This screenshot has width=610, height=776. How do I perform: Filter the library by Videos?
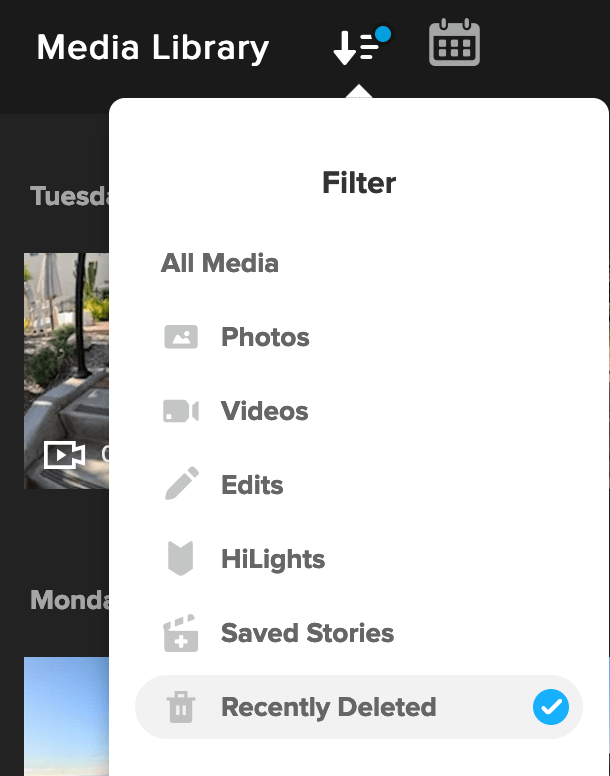[x=265, y=411]
